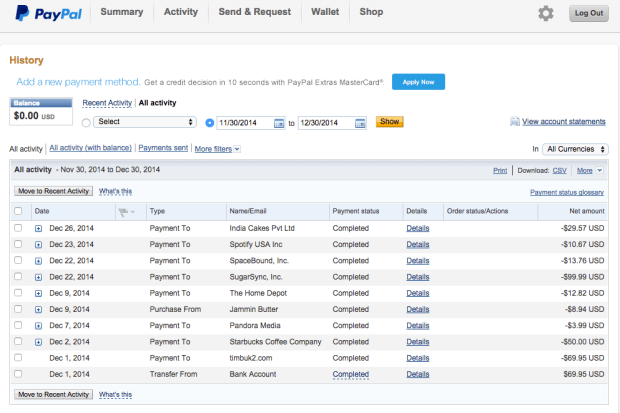Check the timbuk2.com row checkbox
Image resolution: width=620 pixels, height=413 pixels.
[x=18, y=358]
